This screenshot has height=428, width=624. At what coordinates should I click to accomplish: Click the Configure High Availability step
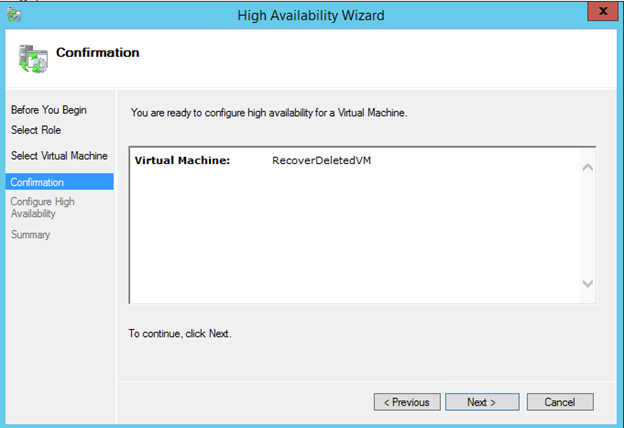[42, 208]
